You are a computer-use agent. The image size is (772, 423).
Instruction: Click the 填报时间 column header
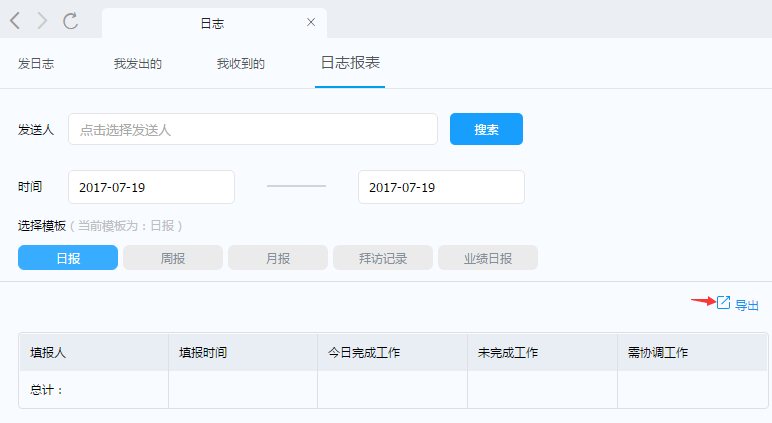coord(243,353)
